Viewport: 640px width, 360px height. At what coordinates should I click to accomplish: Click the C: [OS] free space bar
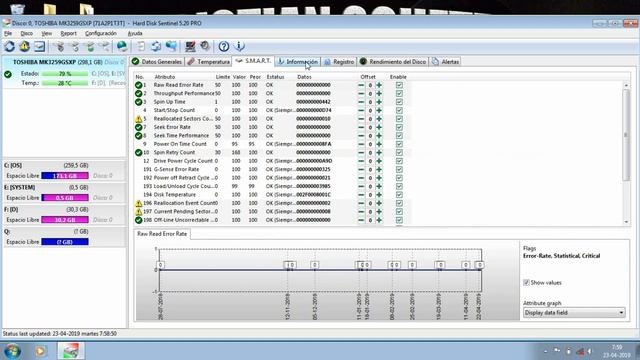coord(65,176)
